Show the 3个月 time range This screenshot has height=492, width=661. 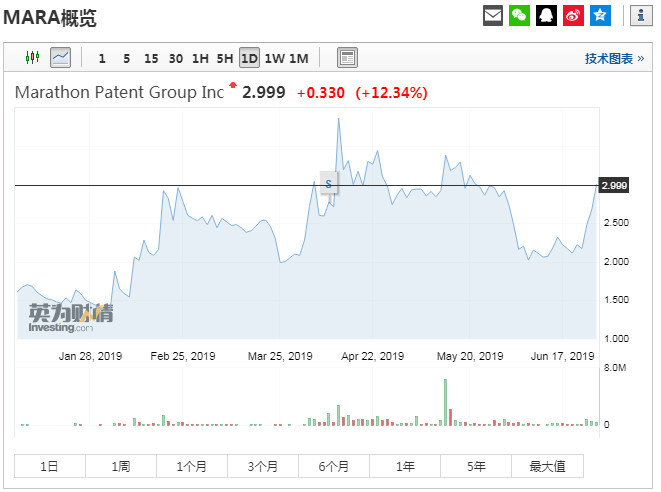[x=263, y=466]
